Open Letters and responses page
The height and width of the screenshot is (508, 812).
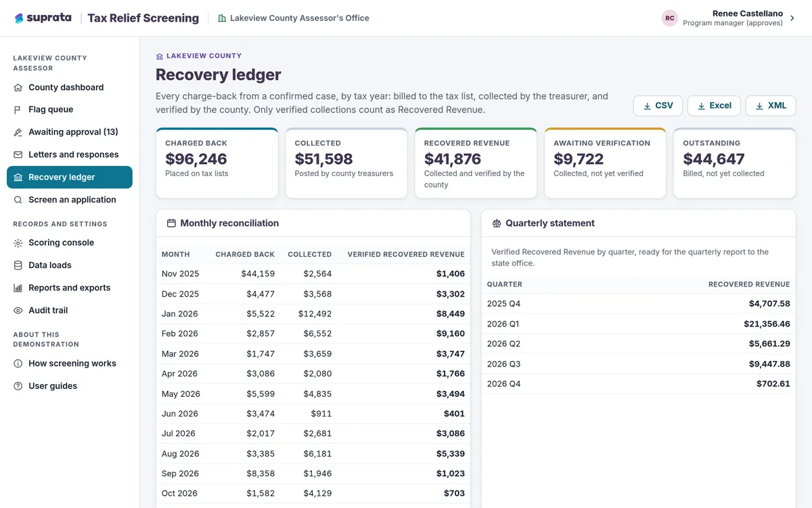click(x=70, y=154)
